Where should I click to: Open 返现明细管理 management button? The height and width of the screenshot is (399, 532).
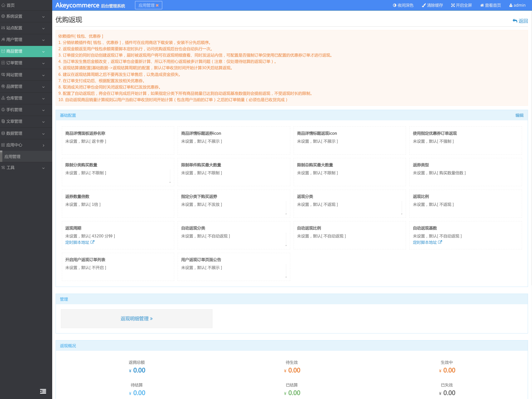pyautogui.click(x=137, y=319)
